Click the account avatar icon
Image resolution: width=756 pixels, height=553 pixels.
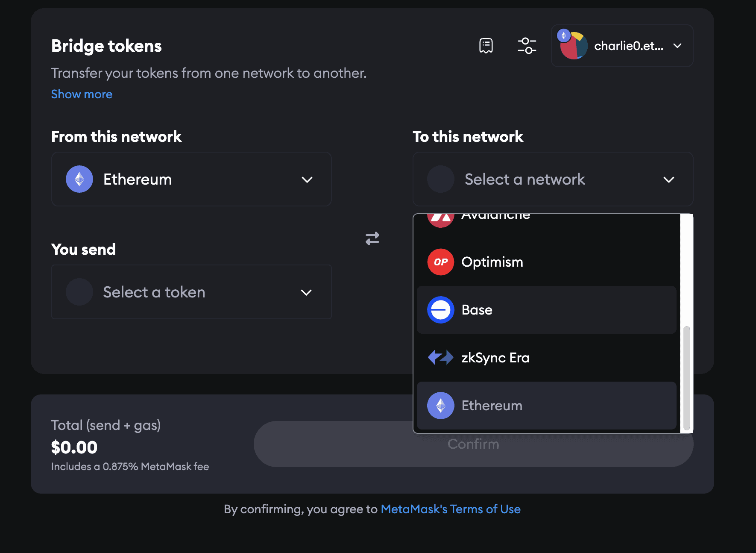tap(574, 46)
